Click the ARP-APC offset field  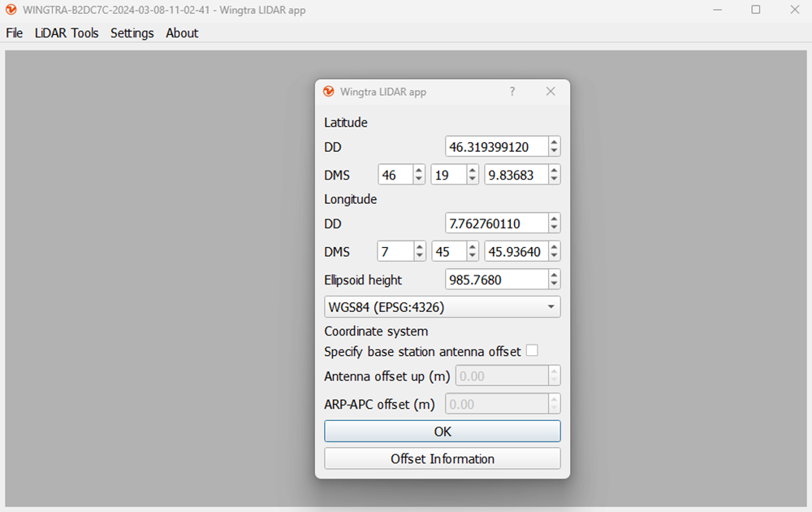tap(495, 403)
